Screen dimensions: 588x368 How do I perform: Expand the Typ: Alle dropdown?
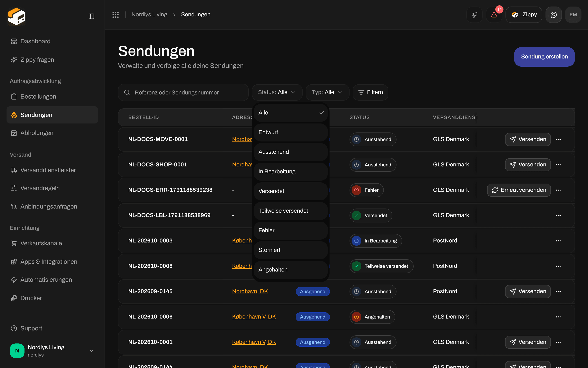[327, 92]
